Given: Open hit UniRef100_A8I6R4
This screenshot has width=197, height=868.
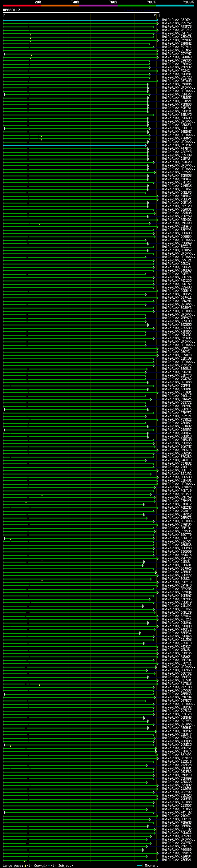Looking at the screenshot, I should coord(177,20).
